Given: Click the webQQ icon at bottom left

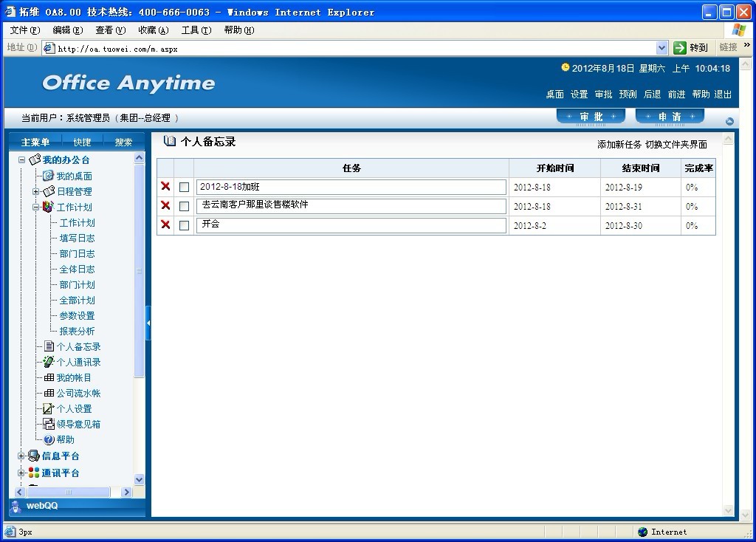Looking at the screenshot, I should click(x=16, y=506).
